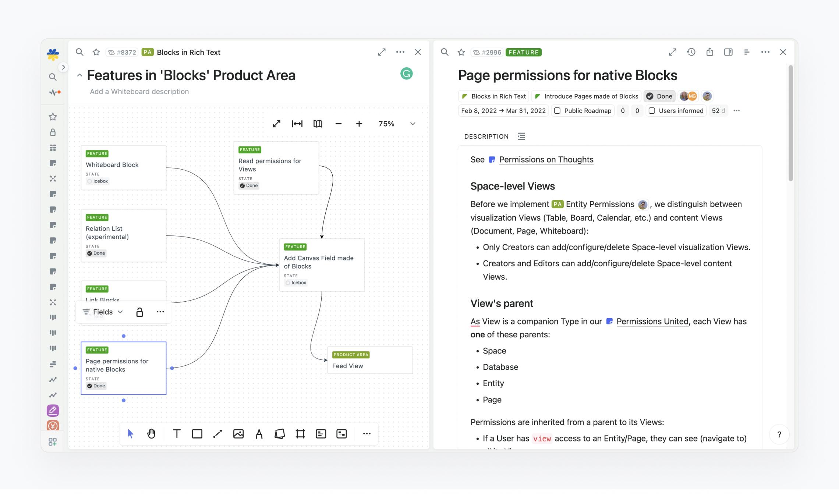This screenshot has width=839, height=504.
Task: Open the Done state menu on the feature
Action: pyautogui.click(x=659, y=96)
